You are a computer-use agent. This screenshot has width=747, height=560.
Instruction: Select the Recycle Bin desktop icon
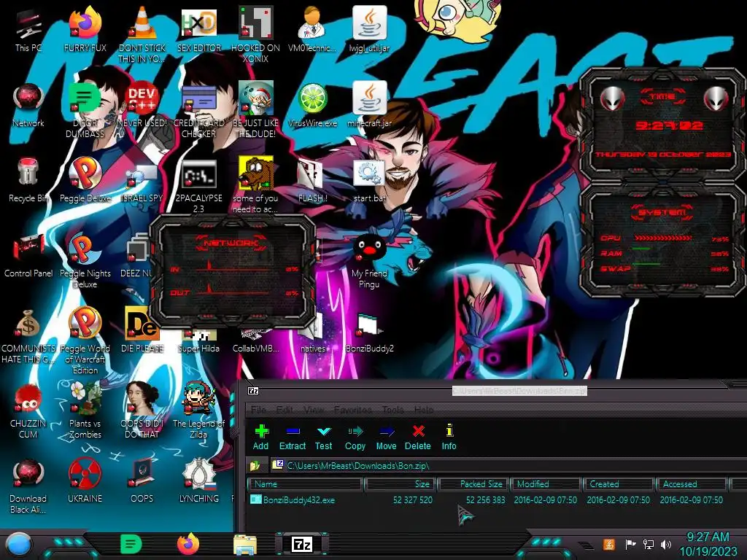28,180
